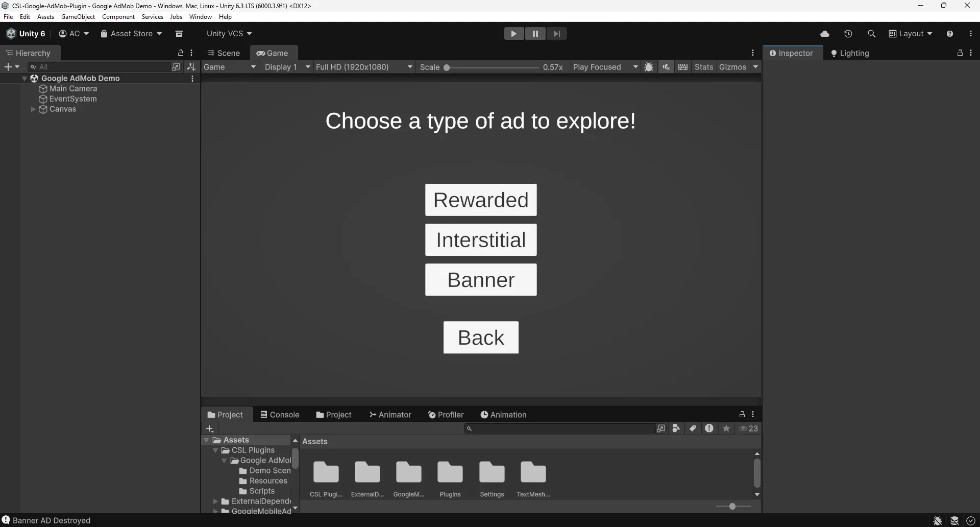Open the help question mark icon
Screen dimensions: 980x527
(950, 34)
